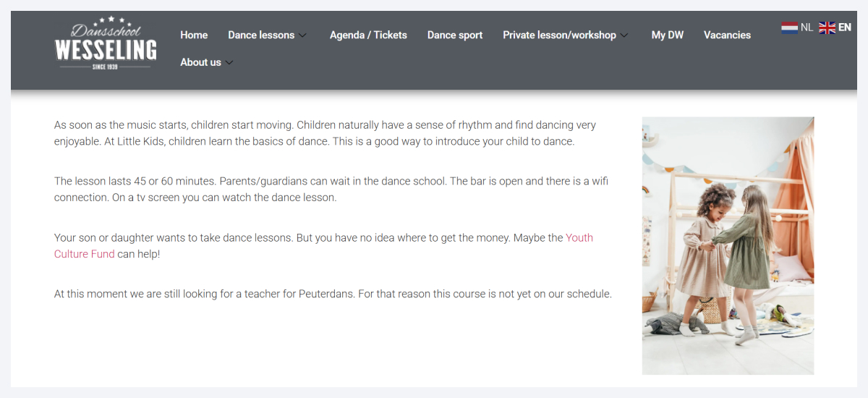Open the Dance lessons menu item
The image size is (868, 398).
click(x=261, y=35)
